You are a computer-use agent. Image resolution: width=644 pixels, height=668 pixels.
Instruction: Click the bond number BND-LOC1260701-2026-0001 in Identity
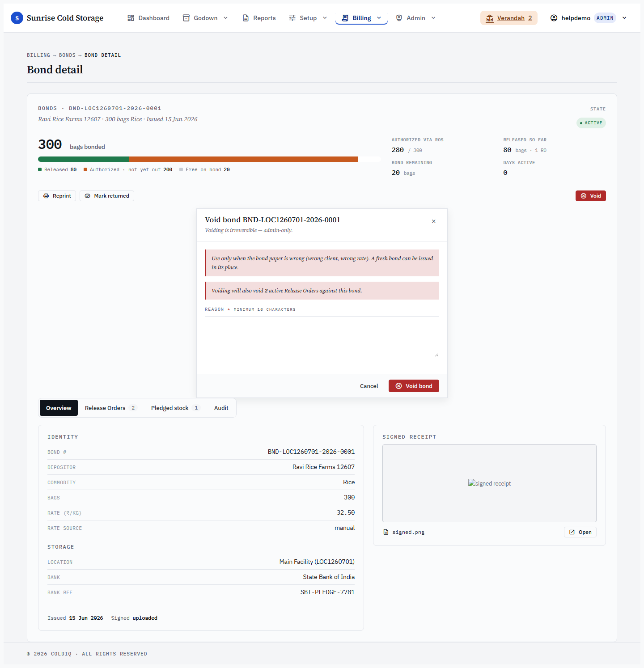(x=311, y=452)
